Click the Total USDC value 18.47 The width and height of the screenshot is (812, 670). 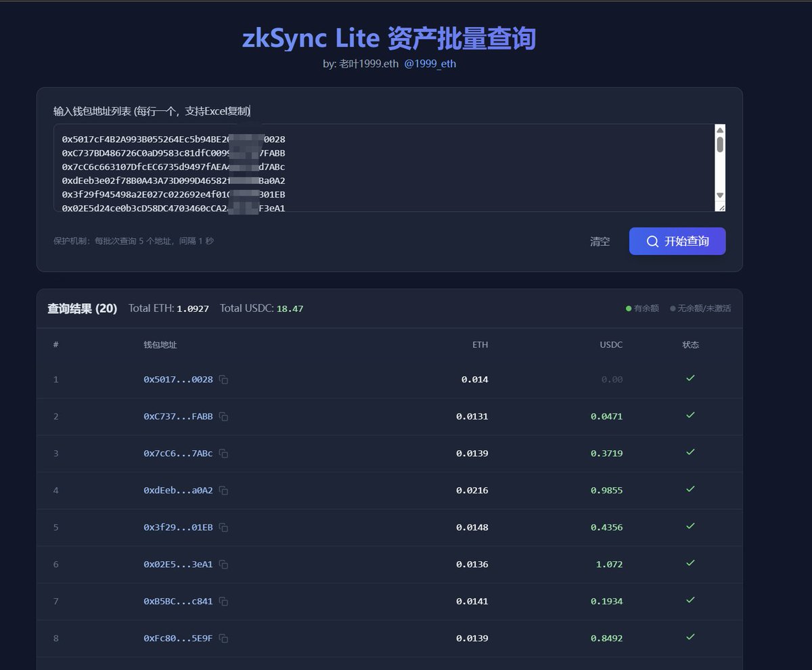coord(290,309)
